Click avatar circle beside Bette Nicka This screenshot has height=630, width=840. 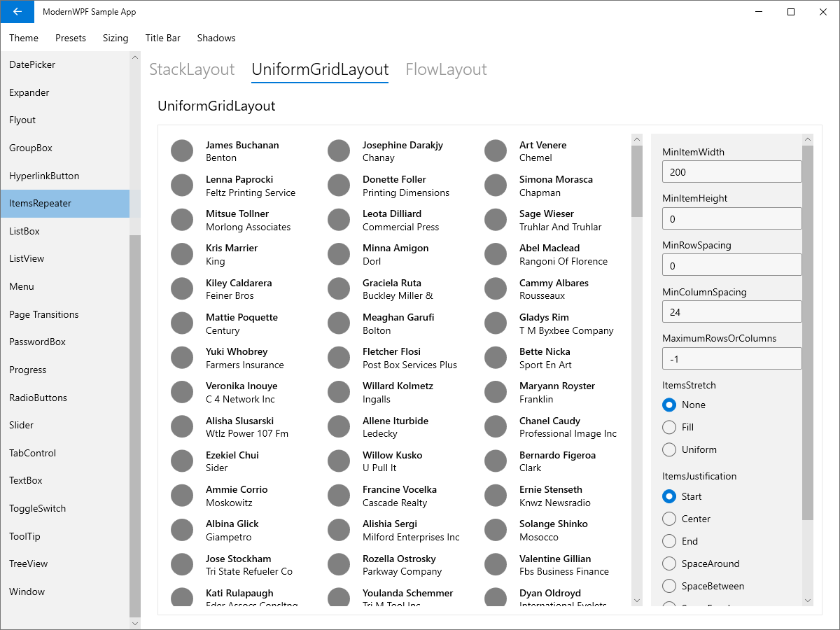pyautogui.click(x=496, y=358)
